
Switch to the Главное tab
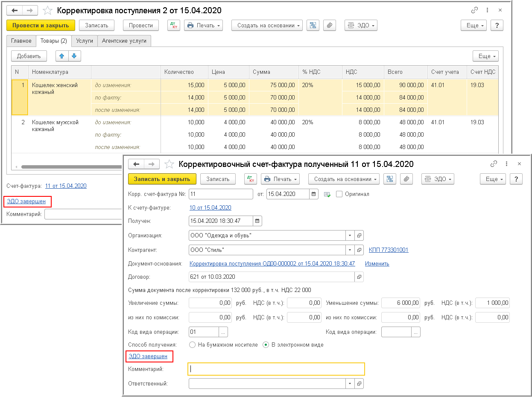(21, 41)
